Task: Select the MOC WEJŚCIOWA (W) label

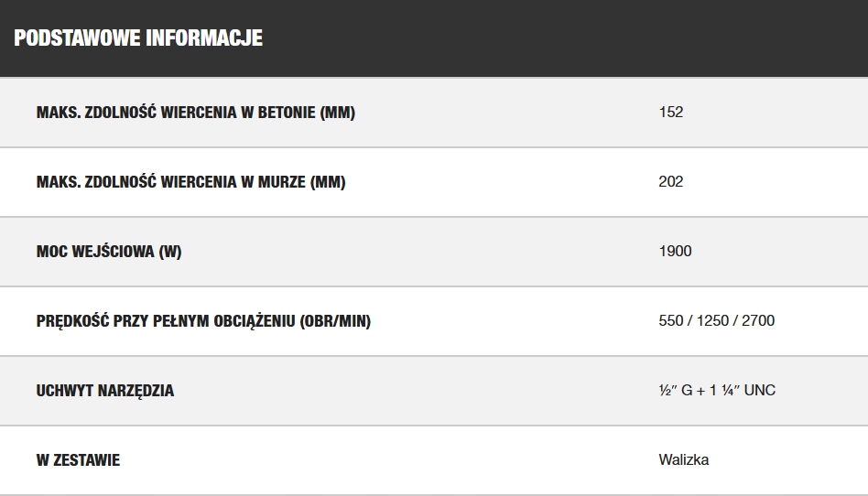Action: click(109, 252)
